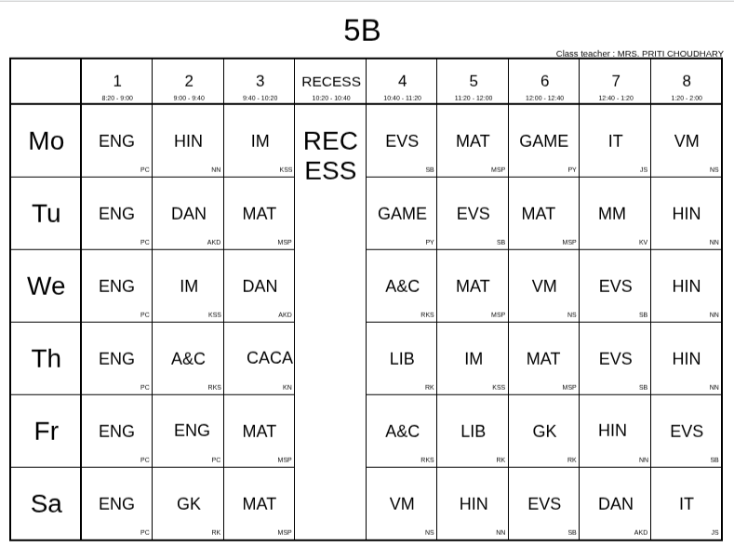Click Monday's IT cell in period 7

tap(615, 141)
